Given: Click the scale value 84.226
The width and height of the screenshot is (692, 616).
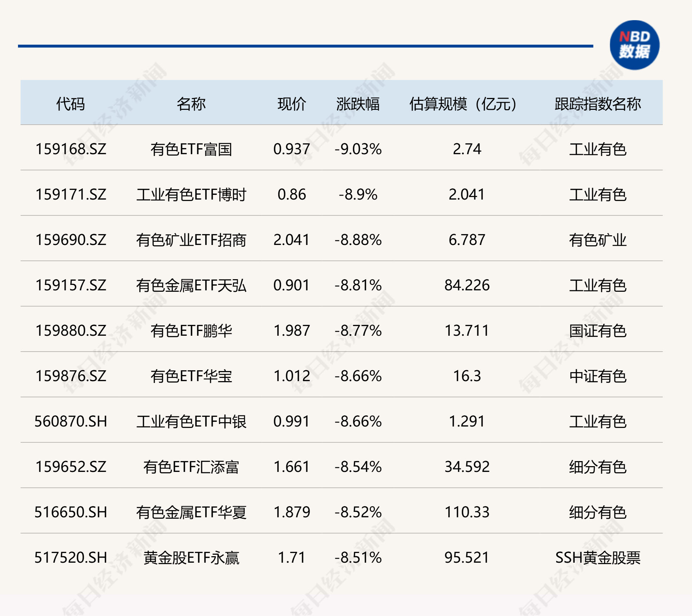Looking at the screenshot, I should click(x=467, y=285).
